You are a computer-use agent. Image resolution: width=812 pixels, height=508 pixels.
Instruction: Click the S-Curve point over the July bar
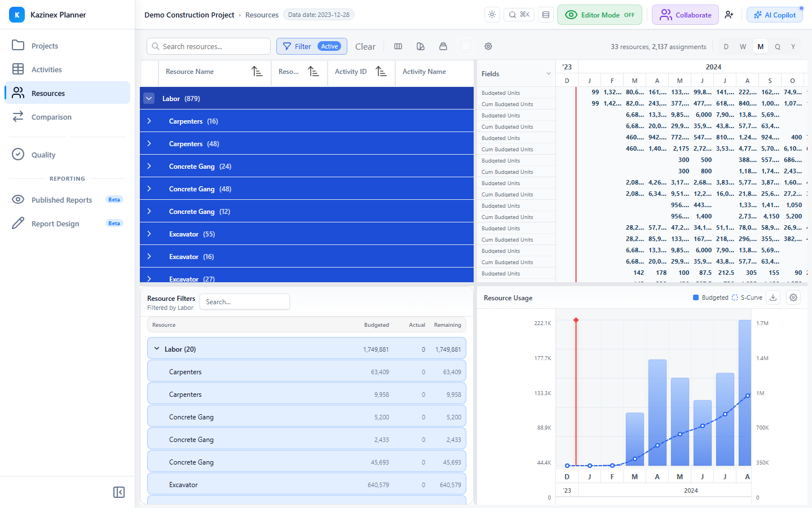tap(725, 414)
